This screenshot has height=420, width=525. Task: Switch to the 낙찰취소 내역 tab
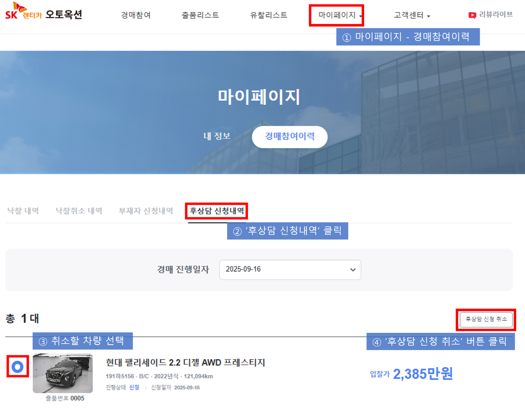(79, 211)
